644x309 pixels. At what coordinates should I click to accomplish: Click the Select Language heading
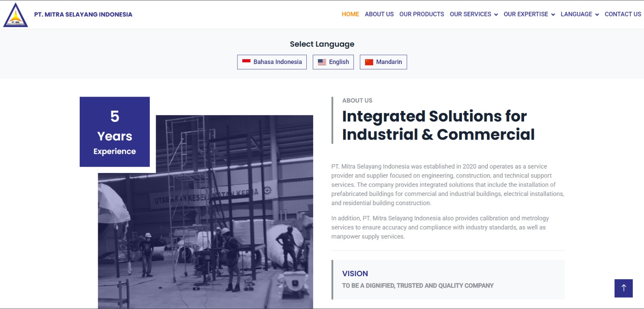tap(322, 44)
